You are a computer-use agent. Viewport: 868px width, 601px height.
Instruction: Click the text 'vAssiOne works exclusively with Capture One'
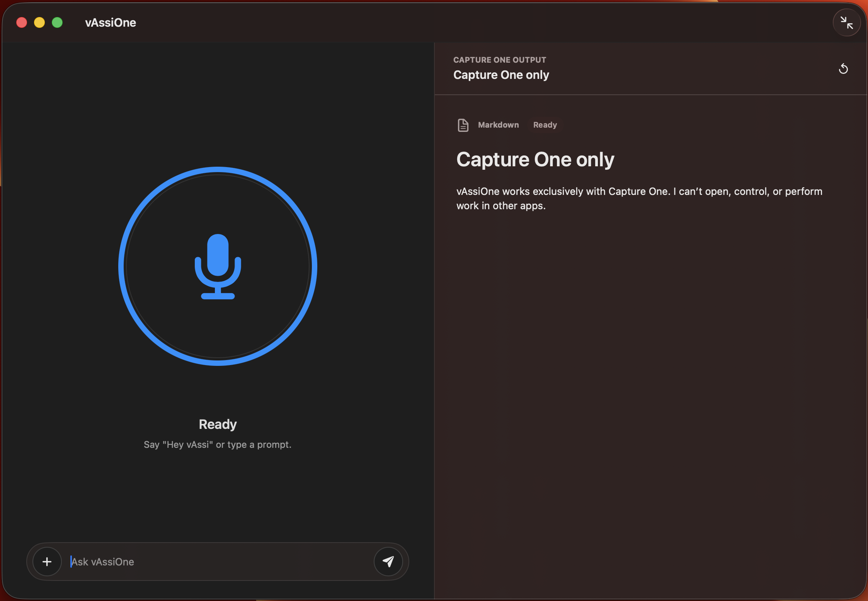tap(562, 191)
